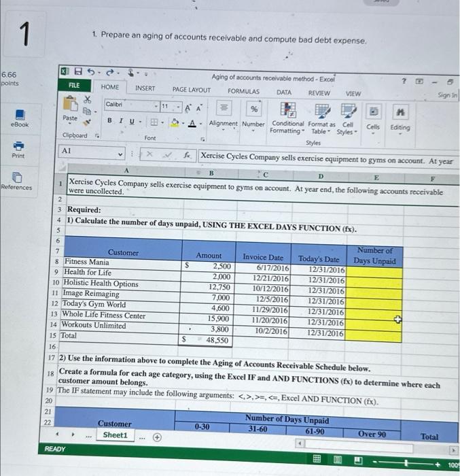The image size is (460, 476).
Task: Open the Cells group button
Action: (373, 119)
